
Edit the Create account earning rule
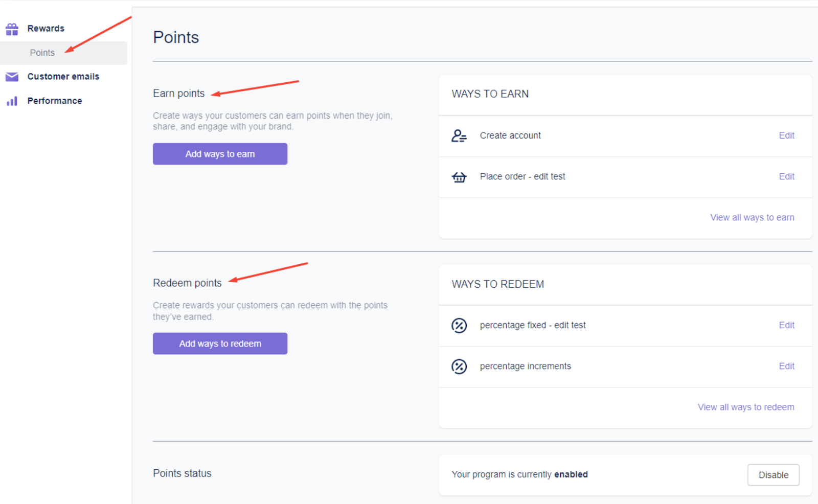tap(786, 135)
